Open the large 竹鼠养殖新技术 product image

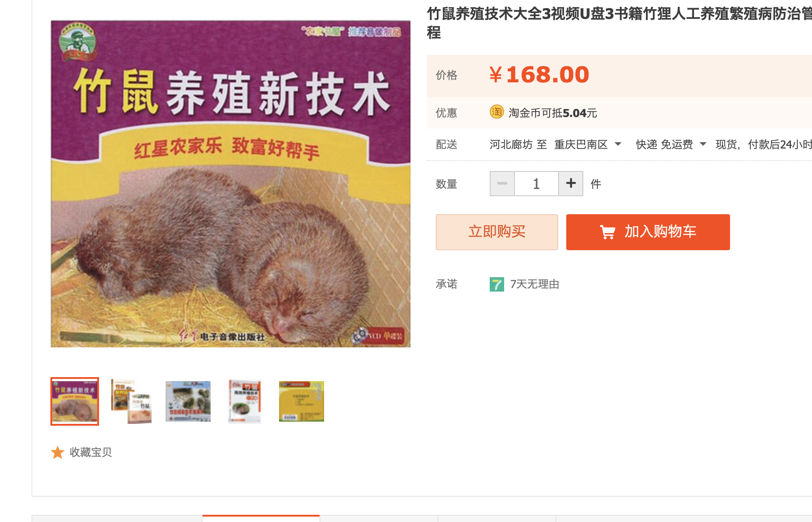pos(230,184)
